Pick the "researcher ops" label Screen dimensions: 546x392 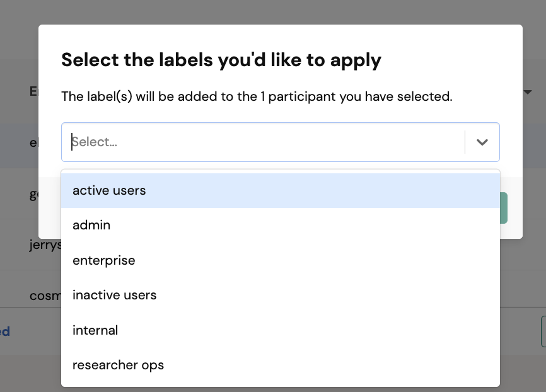(281, 365)
